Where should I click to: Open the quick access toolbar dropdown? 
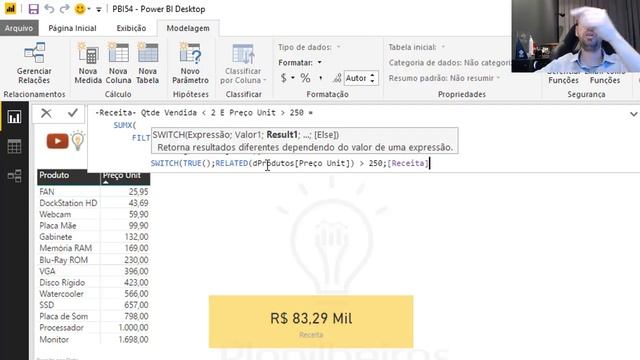(x=98, y=9)
